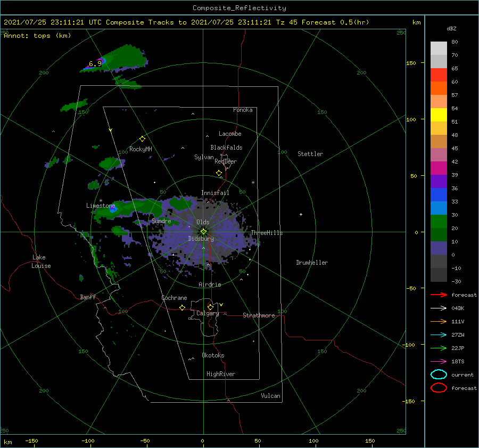Click the storm tops annotation 6.9
Screen dimensions: 479x448
click(x=95, y=64)
